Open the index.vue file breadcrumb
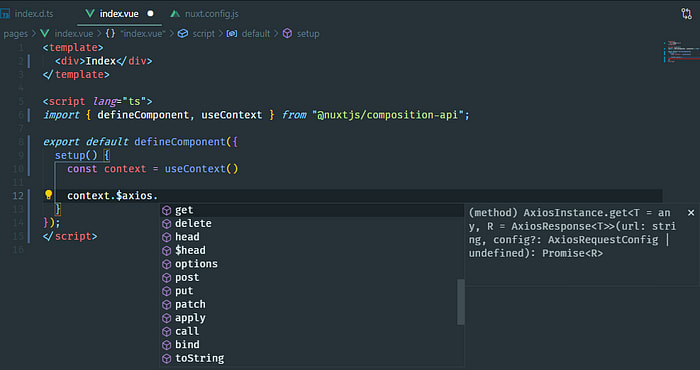Image resolution: width=700 pixels, height=370 pixels. click(x=74, y=33)
